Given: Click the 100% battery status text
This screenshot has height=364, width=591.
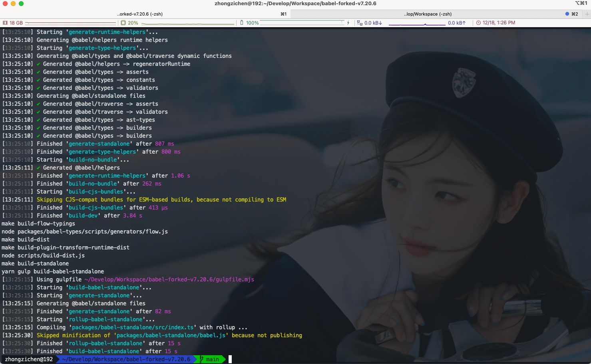Looking at the screenshot, I should click(253, 23).
